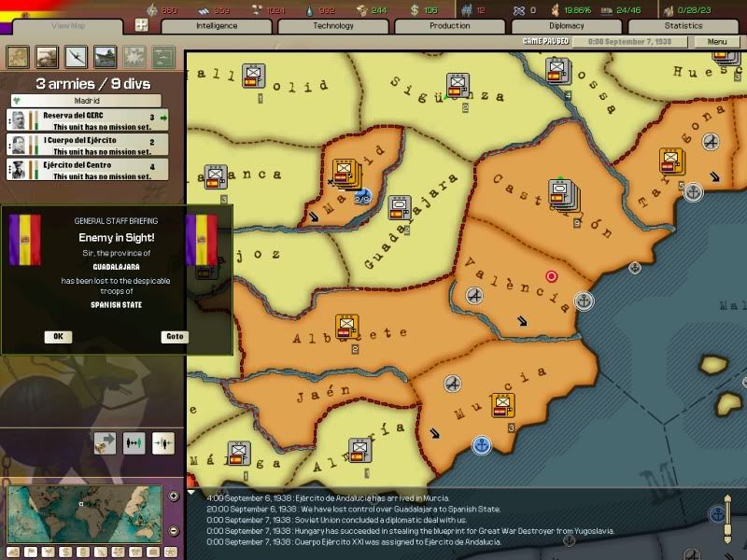Click the airbase icon in València
The image size is (747, 560).
[x=474, y=296]
